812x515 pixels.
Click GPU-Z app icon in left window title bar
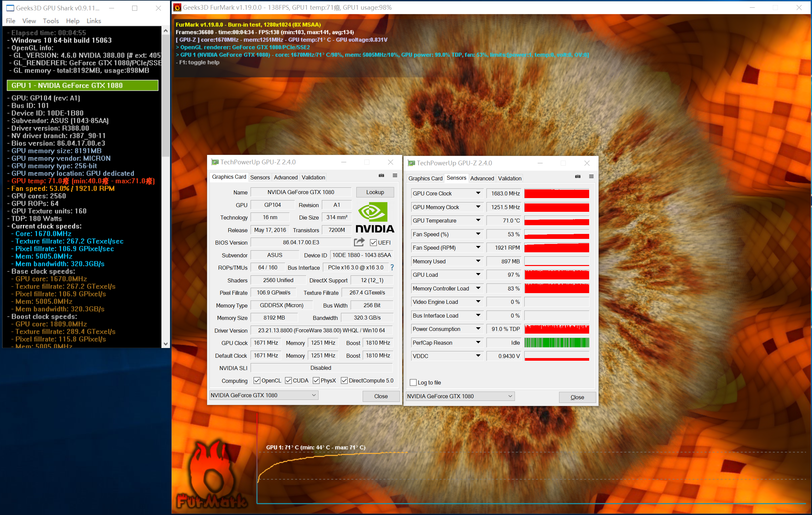pyautogui.click(x=215, y=162)
